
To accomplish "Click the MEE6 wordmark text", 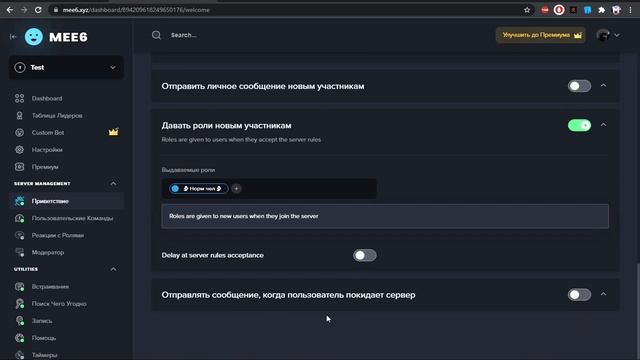I will [68, 37].
